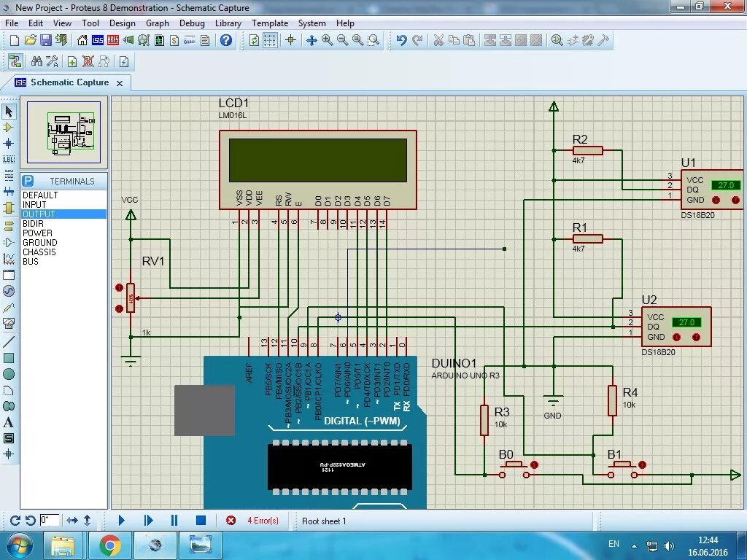The image size is (747, 560).
Task: Paste from clipboard icon
Action: [469, 41]
